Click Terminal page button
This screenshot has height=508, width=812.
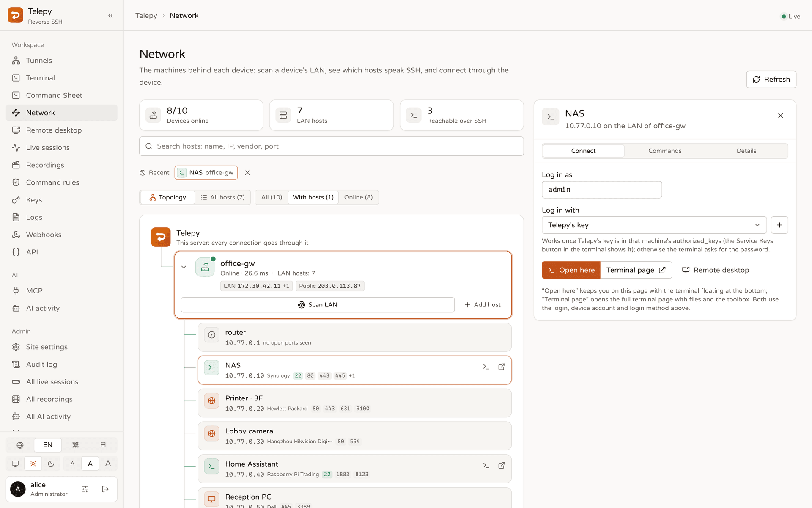(x=636, y=270)
